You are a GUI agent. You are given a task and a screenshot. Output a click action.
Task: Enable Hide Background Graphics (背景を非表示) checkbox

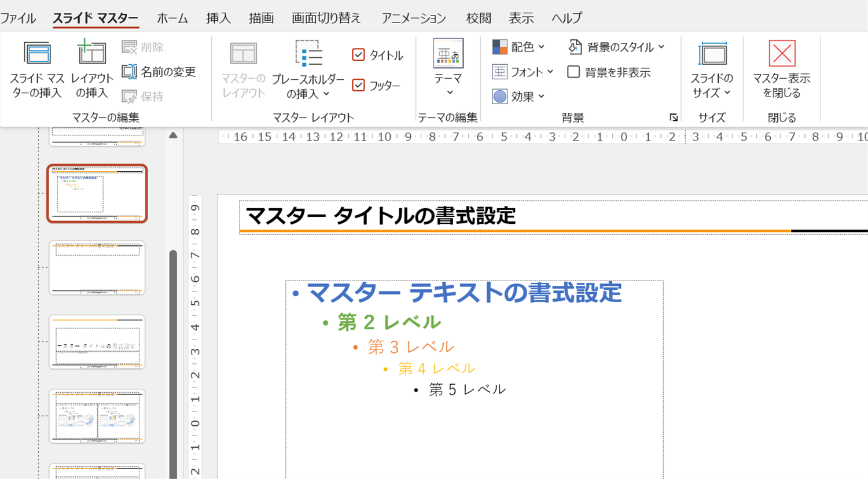point(573,72)
